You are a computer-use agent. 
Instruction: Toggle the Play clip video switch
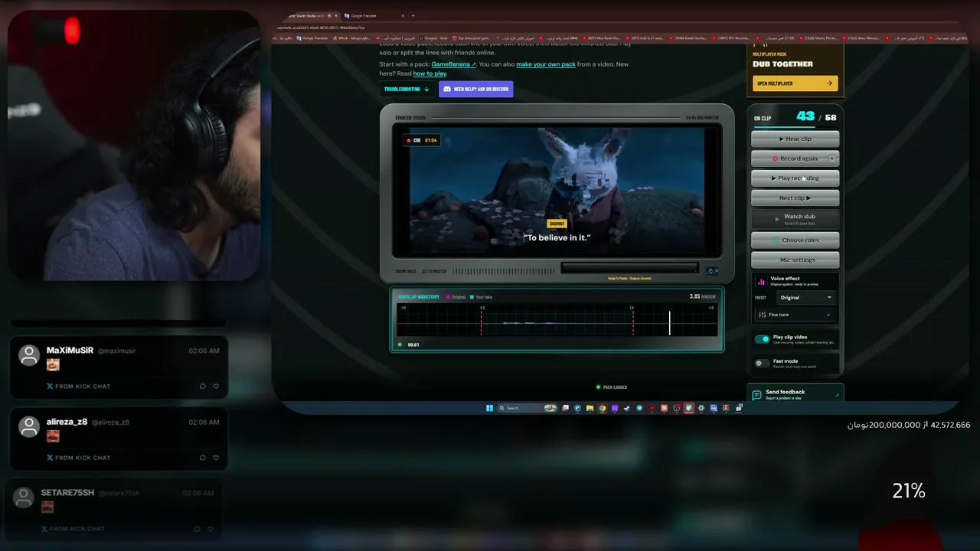[x=762, y=339]
